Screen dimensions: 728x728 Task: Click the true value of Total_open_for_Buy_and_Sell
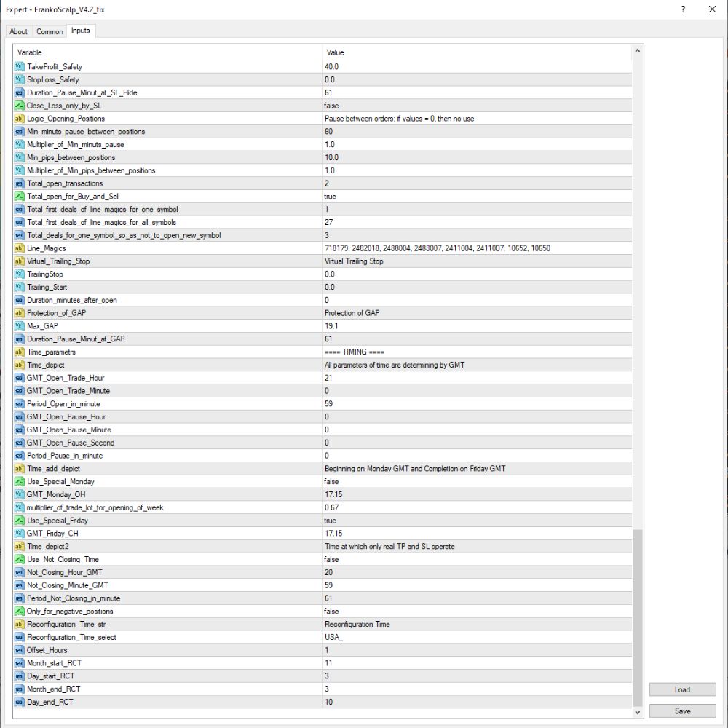pyautogui.click(x=330, y=197)
